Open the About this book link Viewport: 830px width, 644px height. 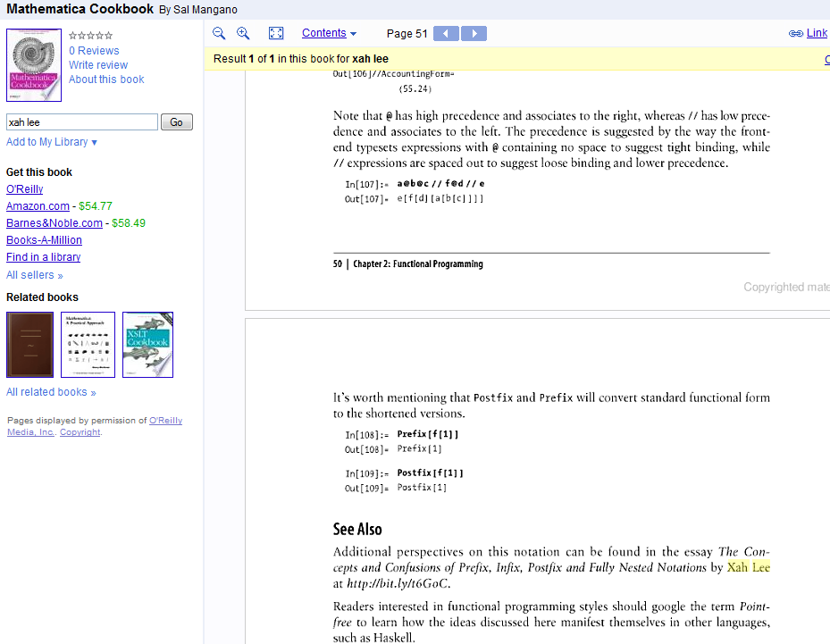[x=106, y=79]
